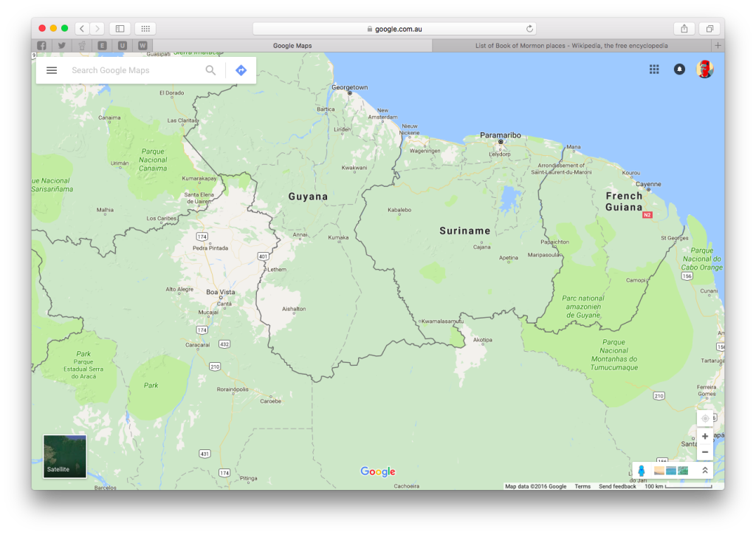This screenshot has width=756, height=535.
Task: Open the Reddit favorites bookmark
Action: (82, 46)
